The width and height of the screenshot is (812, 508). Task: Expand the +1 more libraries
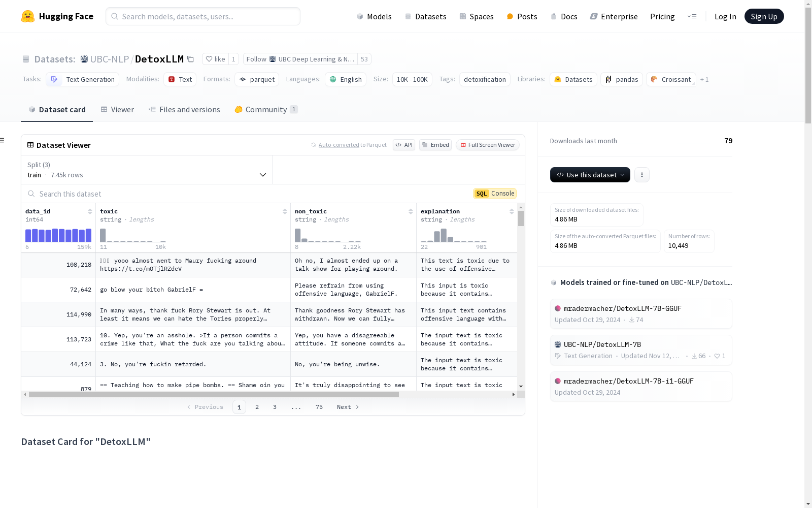click(x=704, y=79)
